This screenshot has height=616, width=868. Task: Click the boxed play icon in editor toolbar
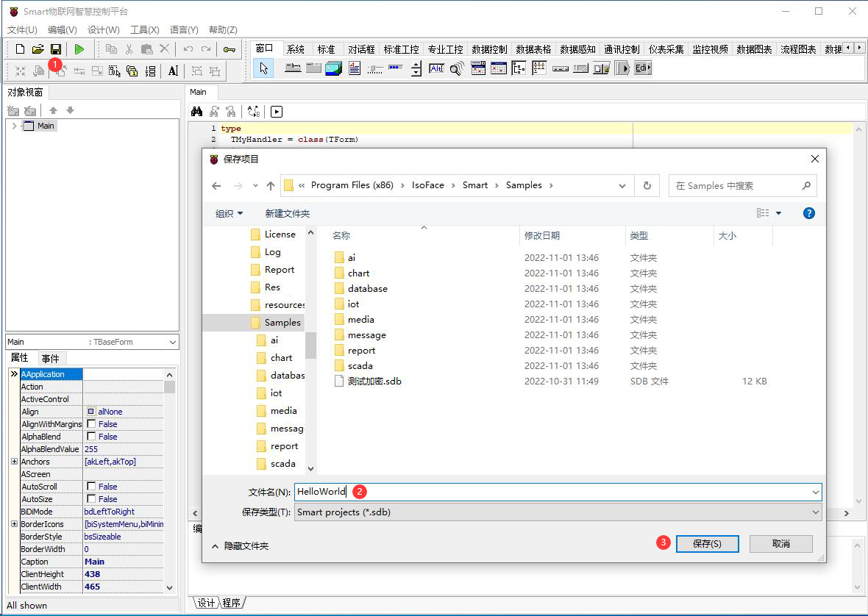click(x=277, y=112)
